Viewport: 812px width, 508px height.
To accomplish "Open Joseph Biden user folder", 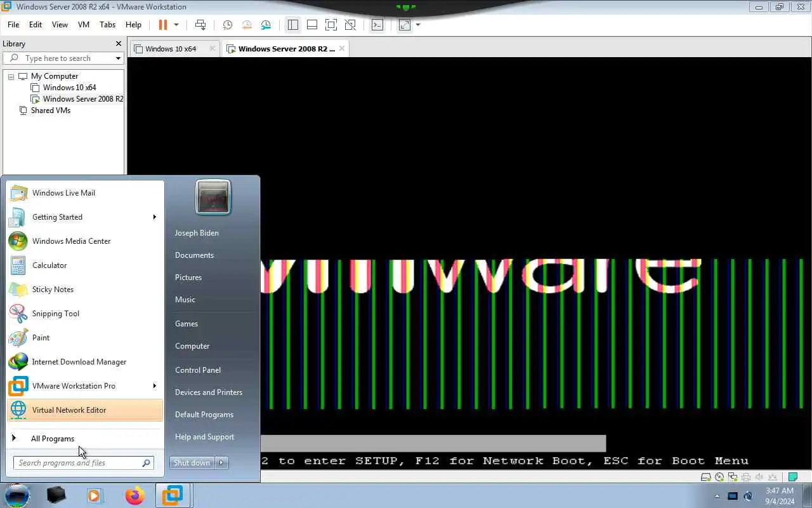I will pos(197,233).
